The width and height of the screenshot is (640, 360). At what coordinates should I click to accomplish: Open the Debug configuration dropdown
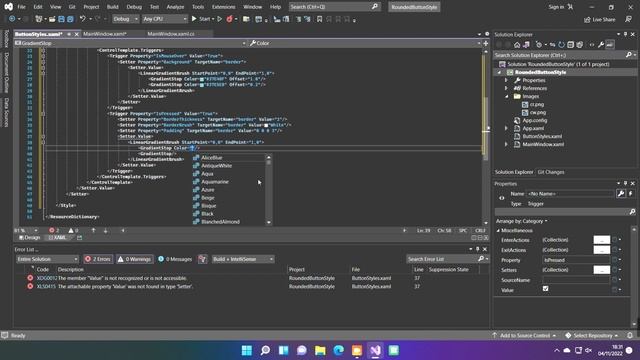tap(125, 19)
